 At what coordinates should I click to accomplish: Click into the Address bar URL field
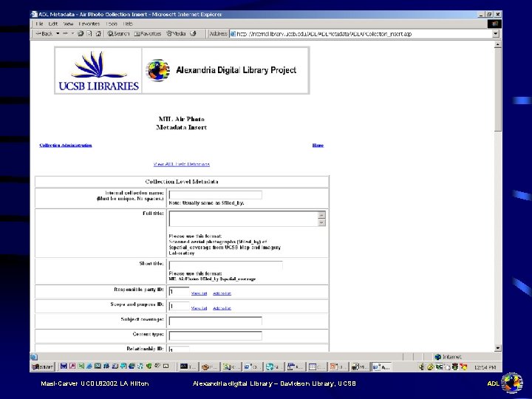pyautogui.click(x=361, y=34)
